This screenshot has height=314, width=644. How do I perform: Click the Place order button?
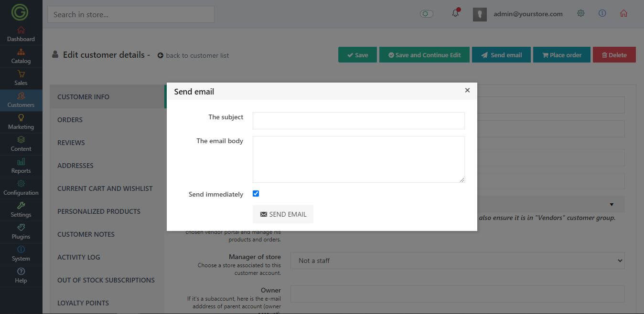562,55
